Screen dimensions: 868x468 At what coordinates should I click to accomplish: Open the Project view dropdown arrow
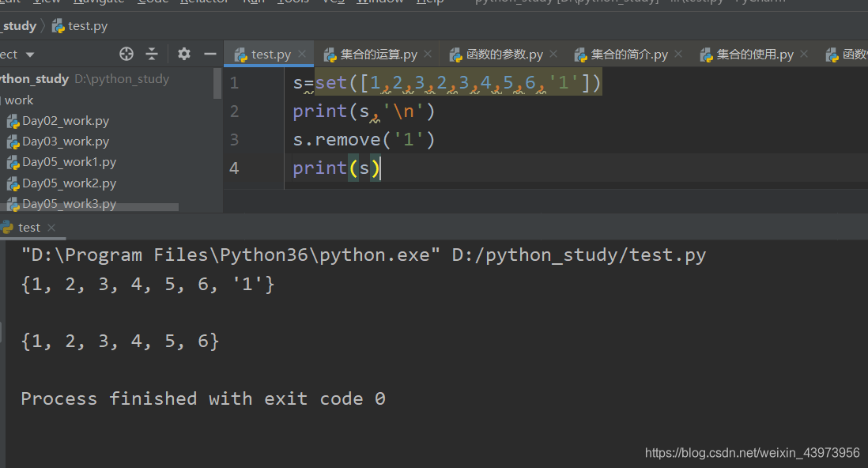[x=30, y=55]
